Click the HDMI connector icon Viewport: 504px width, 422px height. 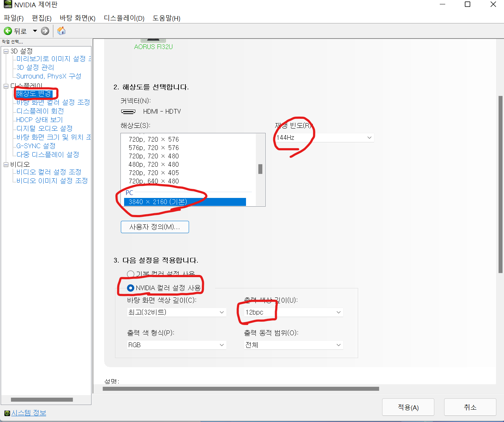point(128,111)
